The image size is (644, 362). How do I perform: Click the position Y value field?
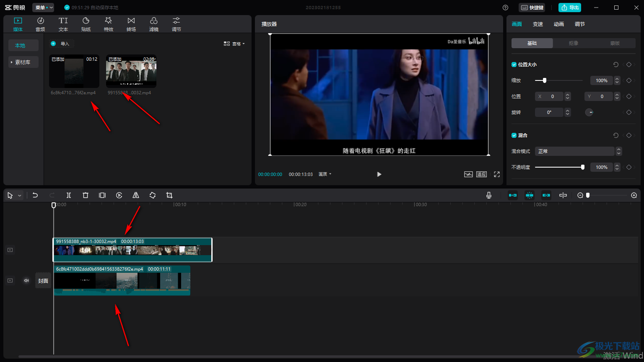pyautogui.click(x=599, y=96)
